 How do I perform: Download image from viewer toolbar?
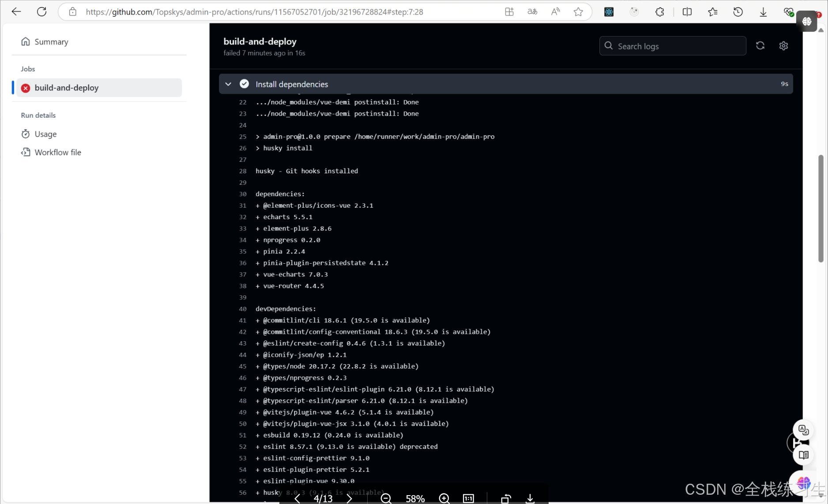tap(530, 498)
